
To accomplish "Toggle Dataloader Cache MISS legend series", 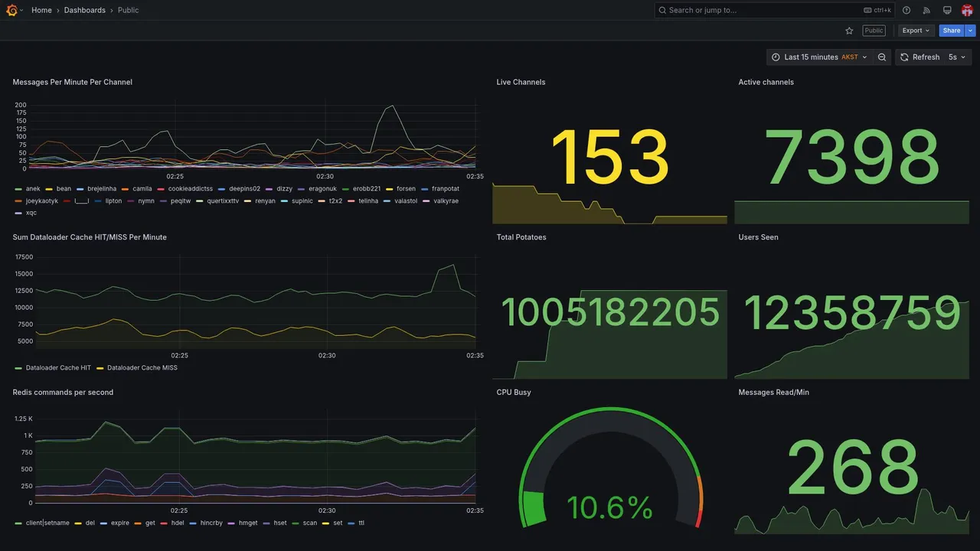I will coord(137,368).
